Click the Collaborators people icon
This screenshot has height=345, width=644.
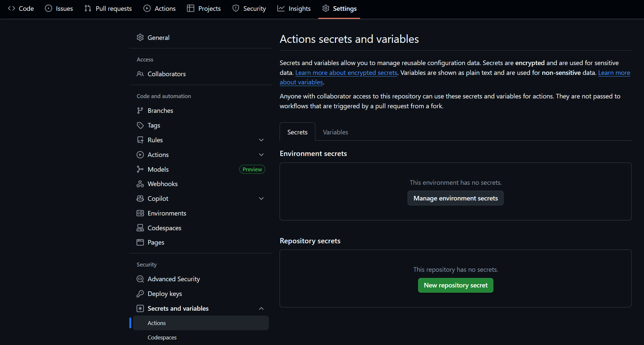(140, 74)
